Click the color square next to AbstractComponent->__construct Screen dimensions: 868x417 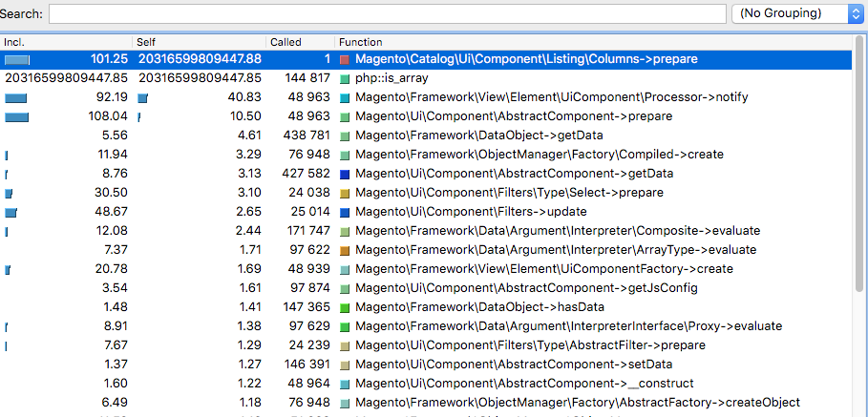pyautogui.click(x=346, y=384)
